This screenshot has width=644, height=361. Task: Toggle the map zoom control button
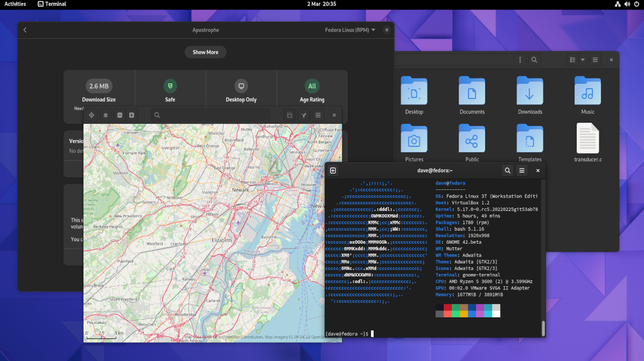click(131, 115)
